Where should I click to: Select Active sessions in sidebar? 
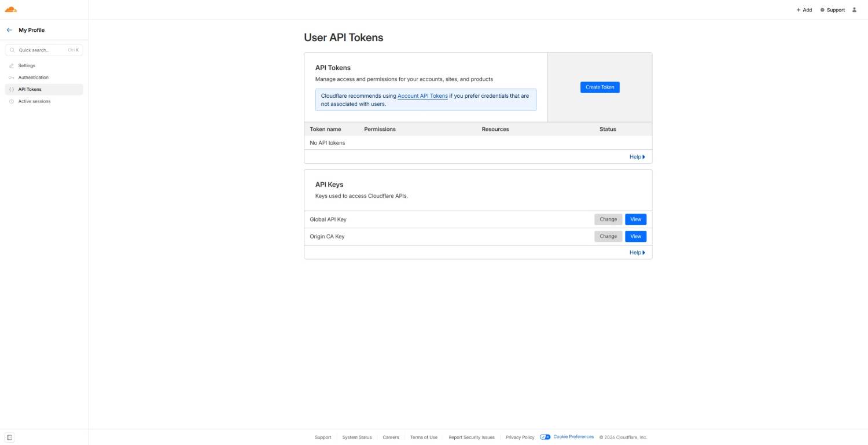click(x=34, y=101)
